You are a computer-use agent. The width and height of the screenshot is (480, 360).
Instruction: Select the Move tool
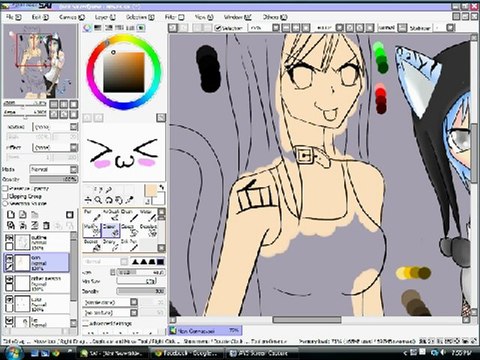88,200
